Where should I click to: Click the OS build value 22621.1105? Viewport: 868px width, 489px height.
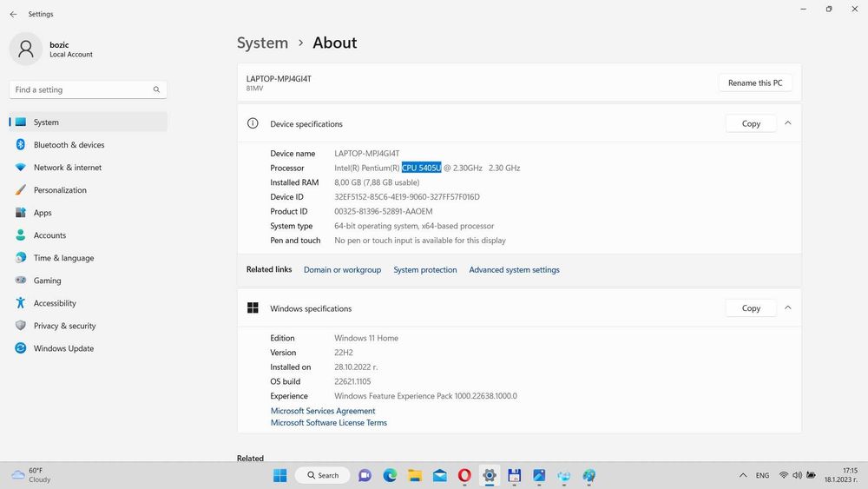352,381
